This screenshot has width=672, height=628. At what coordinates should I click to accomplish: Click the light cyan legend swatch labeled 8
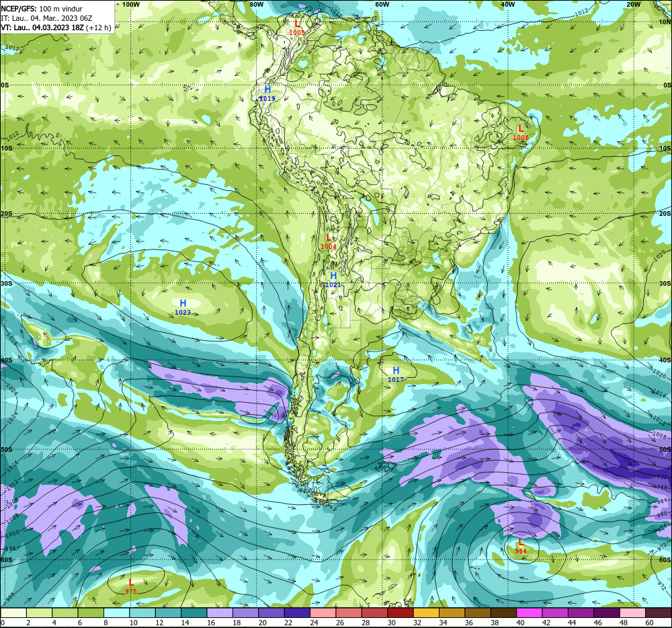[116, 613]
